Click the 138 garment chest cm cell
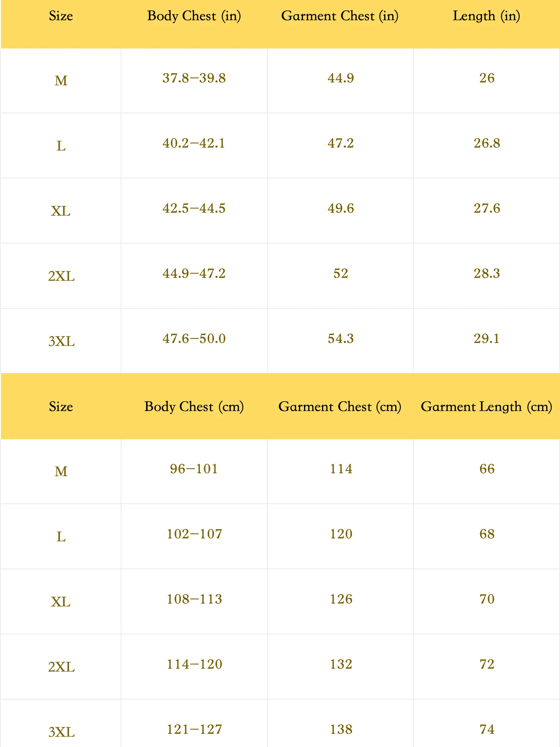This screenshot has height=747, width=560. (341, 729)
